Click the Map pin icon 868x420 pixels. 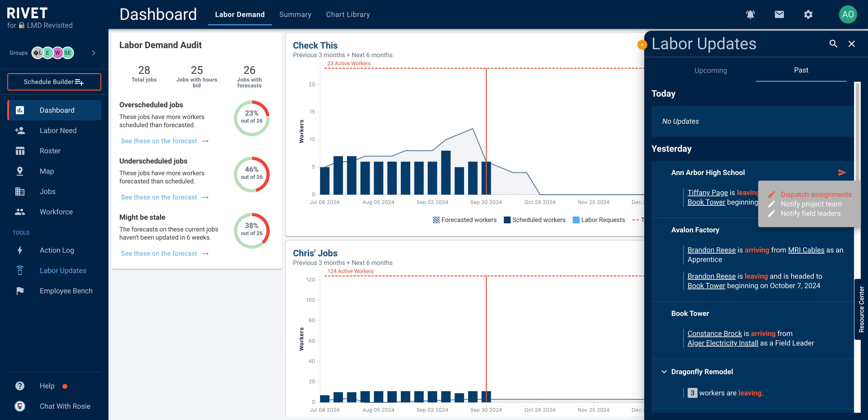[20, 171]
